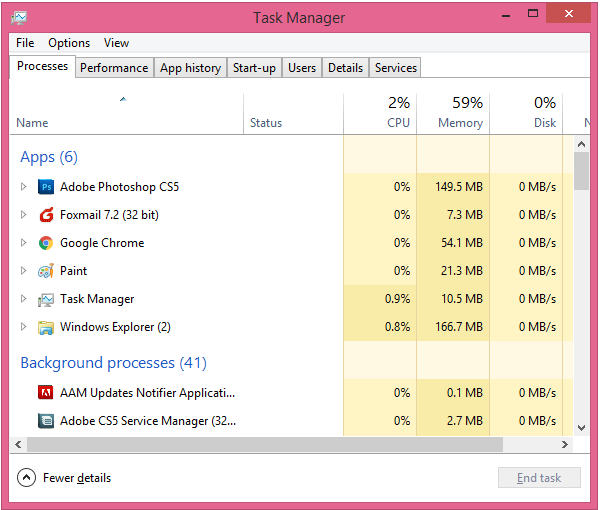
Task: Switch to the Start-up tab
Action: (x=254, y=68)
